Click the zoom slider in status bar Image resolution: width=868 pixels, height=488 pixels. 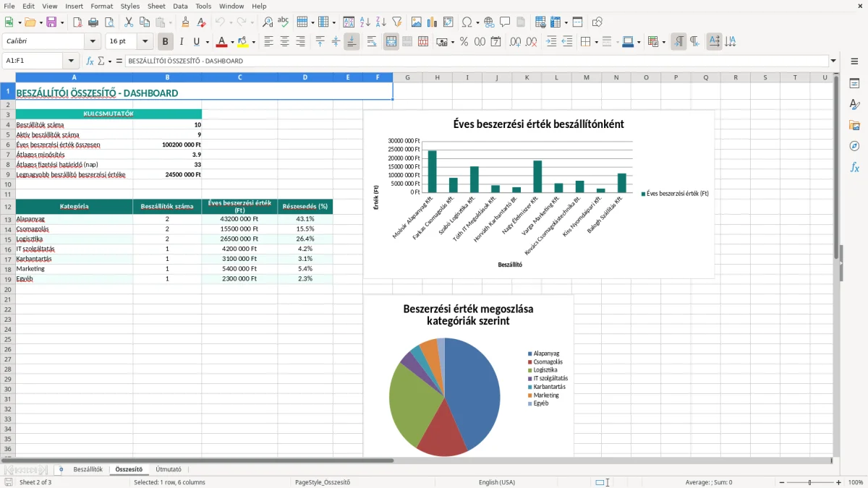point(809,482)
